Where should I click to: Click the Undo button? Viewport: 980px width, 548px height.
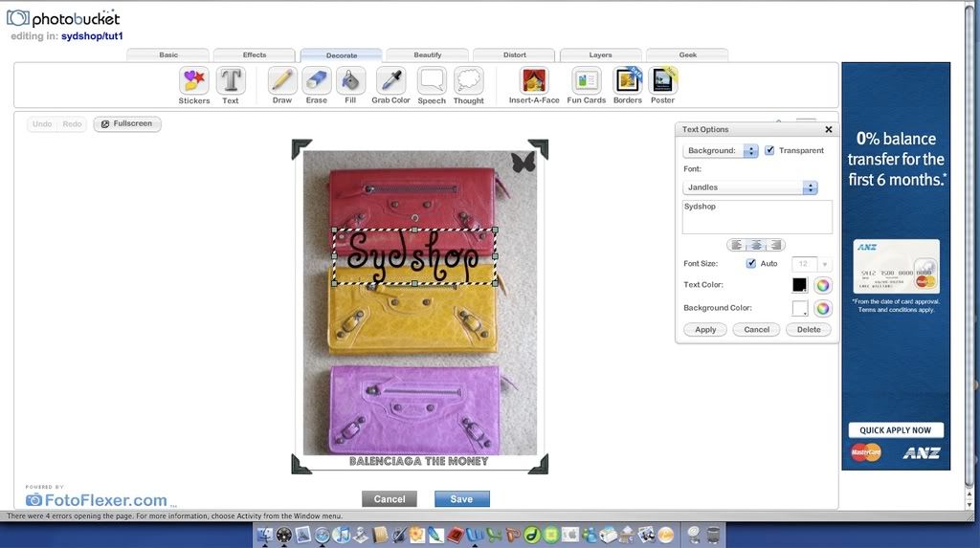(42, 123)
